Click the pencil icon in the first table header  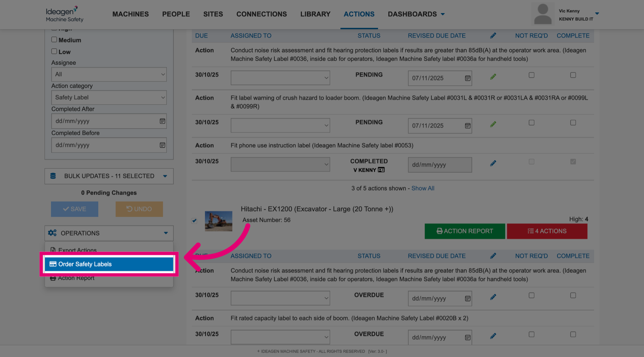493,36
